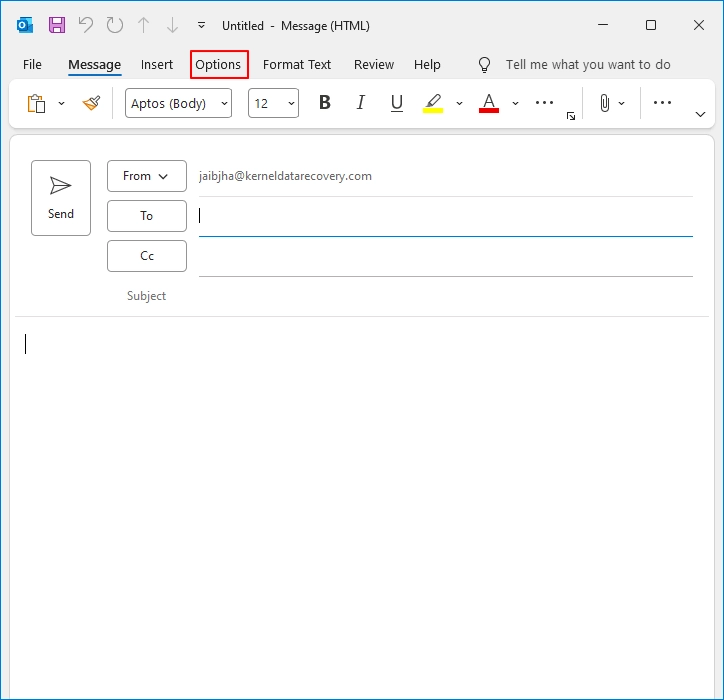The width and height of the screenshot is (724, 700).
Task: Open the Options tab
Action: [218, 64]
